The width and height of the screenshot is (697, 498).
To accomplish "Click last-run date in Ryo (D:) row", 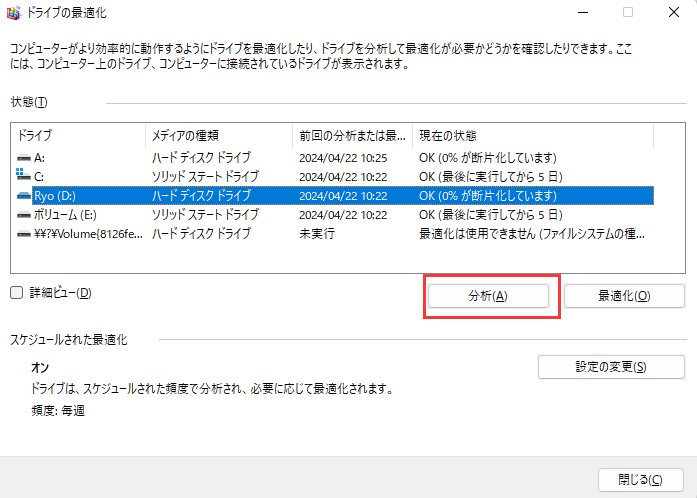I will 343,196.
